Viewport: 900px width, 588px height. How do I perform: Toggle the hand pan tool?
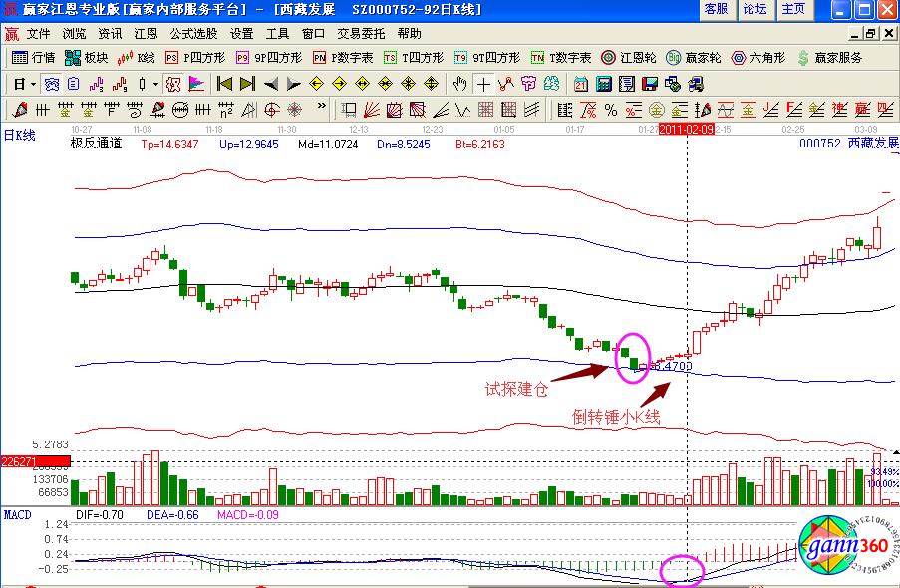coord(459,84)
